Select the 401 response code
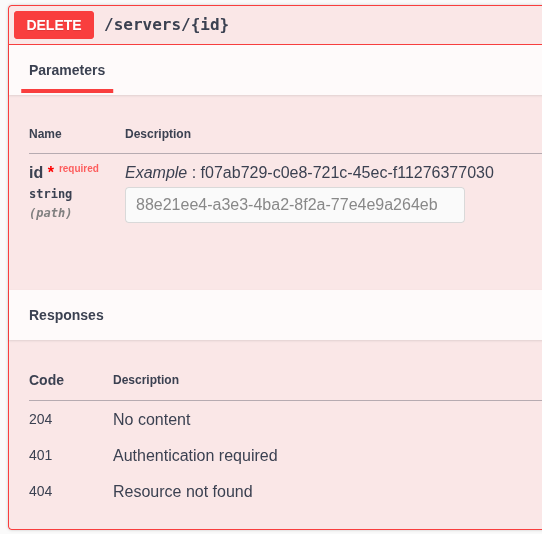The width and height of the screenshot is (542, 534). tap(40, 456)
